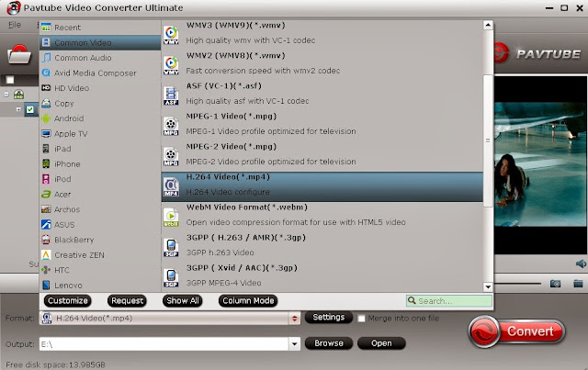
Task: Click the ASF (VC-1) format icon
Action: pos(171,95)
